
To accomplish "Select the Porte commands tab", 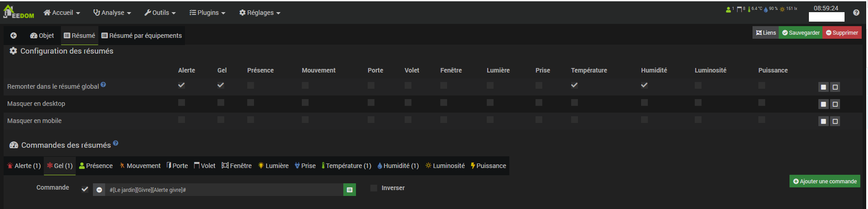I will pyautogui.click(x=177, y=166).
